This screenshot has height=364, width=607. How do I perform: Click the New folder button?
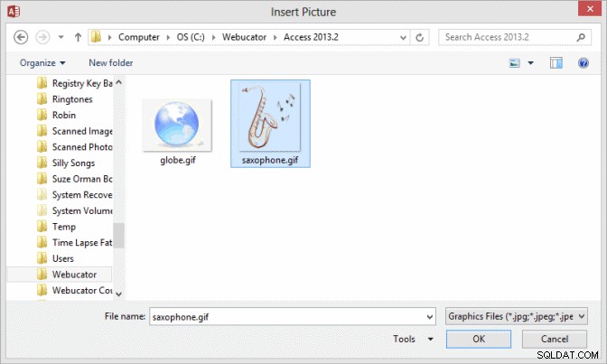[x=111, y=62]
